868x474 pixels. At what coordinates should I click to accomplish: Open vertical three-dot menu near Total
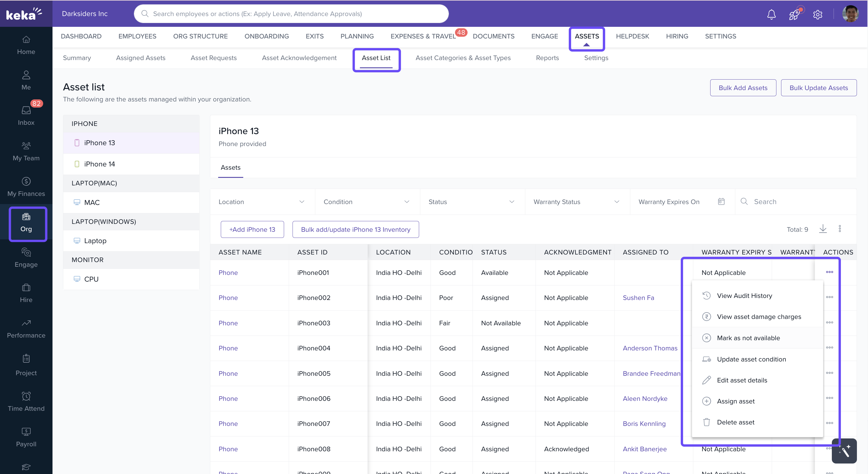point(840,229)
